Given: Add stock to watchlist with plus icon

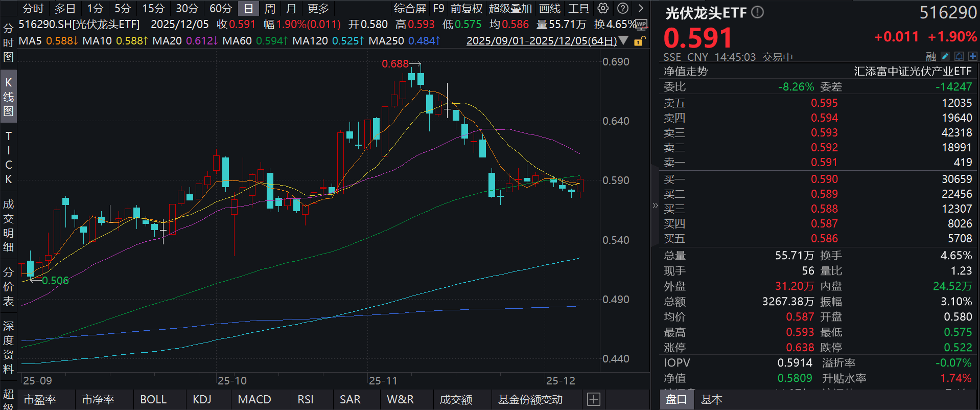Looking at the screenshot, I should tap(972, 56).
